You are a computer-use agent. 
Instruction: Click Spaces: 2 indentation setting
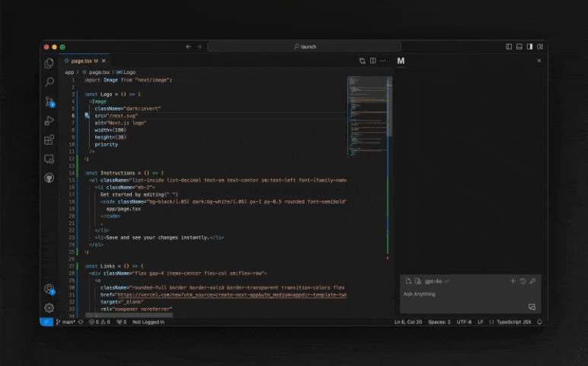click(439, 322)
